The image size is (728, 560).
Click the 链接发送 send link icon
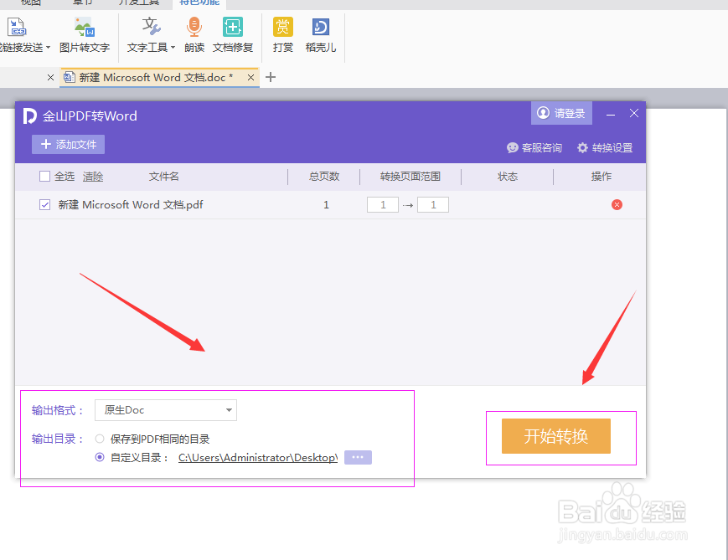tap(18, 28)
